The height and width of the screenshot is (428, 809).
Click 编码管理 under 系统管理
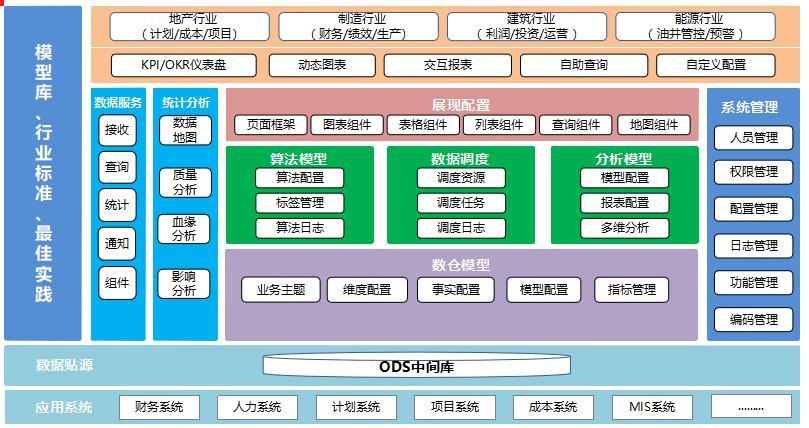[x=753, y=320]
